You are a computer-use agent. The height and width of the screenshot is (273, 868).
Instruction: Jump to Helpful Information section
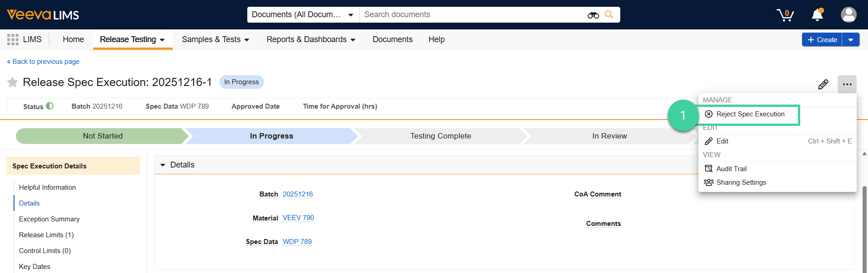(x=47, y=187)
